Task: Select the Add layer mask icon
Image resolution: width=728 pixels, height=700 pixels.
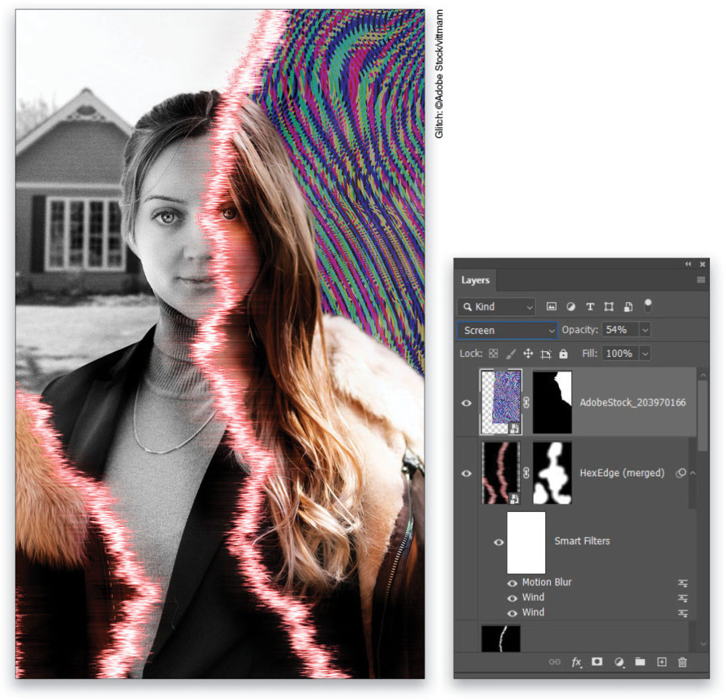Action: point(597,662)
